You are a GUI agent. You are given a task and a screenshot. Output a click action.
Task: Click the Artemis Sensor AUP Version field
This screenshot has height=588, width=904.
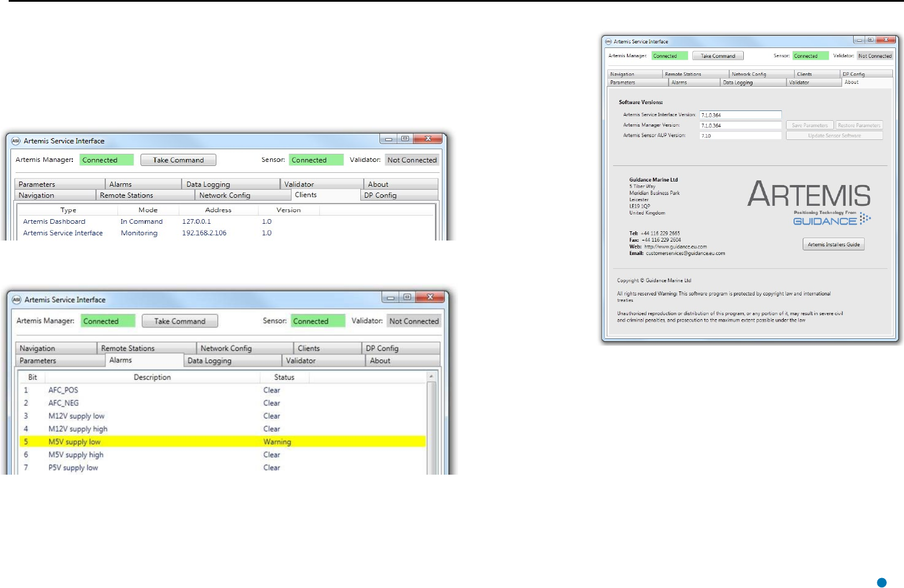(x=740, y=135)
